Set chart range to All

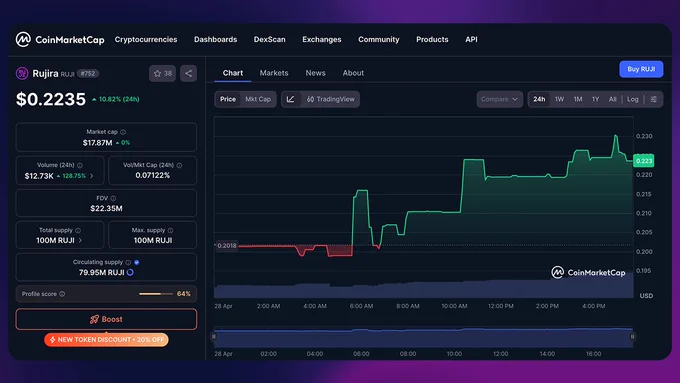(612, 99)
